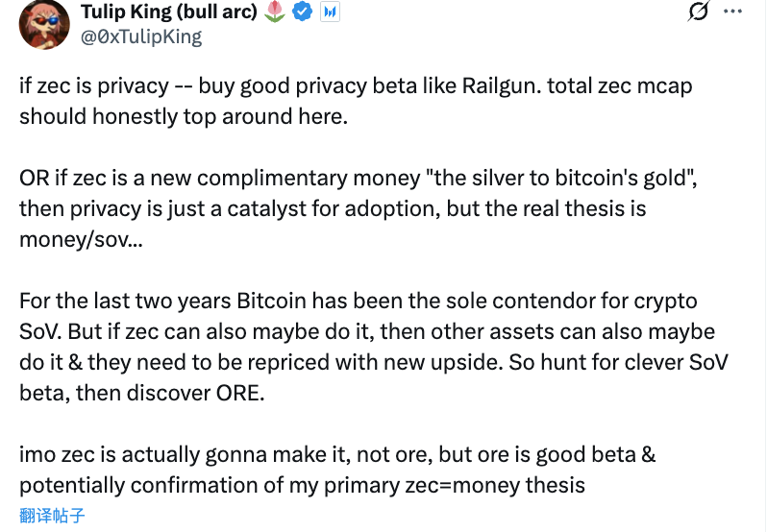Click the paragraph starting "imo zec is actually"
This screenshot has height=532, width=767.
click(336, 470)
